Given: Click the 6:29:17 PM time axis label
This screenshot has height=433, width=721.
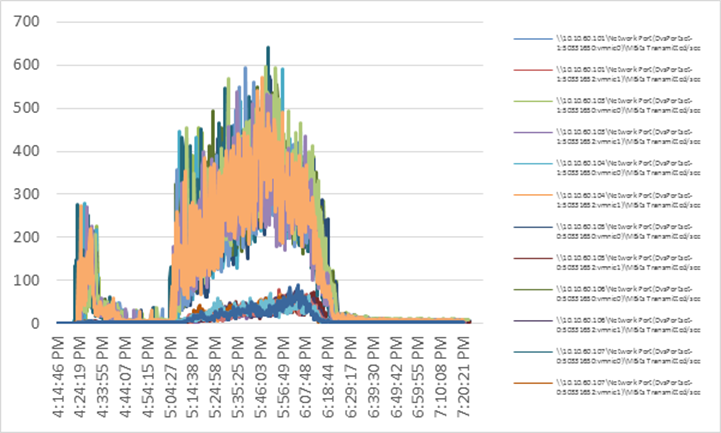Looking at the screenshot, I should click(x=351, y=377).
